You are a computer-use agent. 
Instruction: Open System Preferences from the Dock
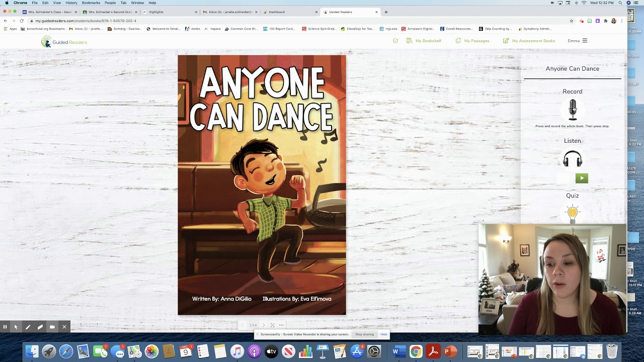coord(374,351)
